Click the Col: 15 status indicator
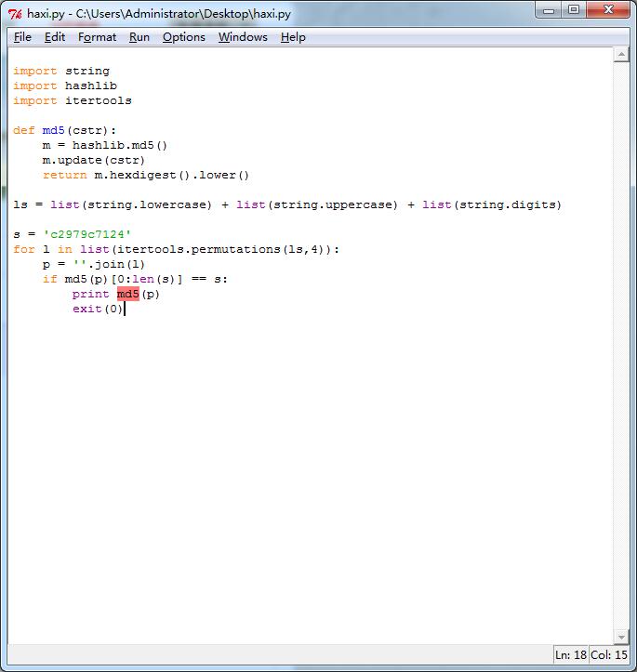The width and height of the screenshot is (637, 672). pyautogui.click(x=609, y=655)
